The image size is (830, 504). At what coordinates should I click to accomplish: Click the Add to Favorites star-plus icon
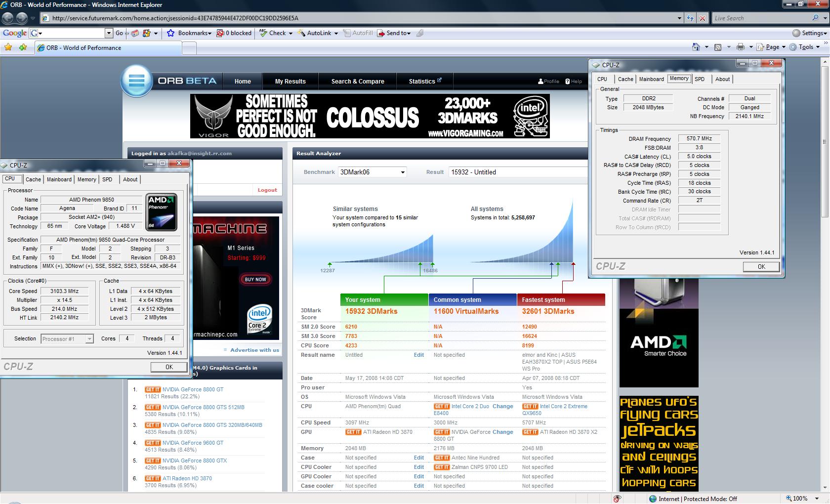coord(23,47)
